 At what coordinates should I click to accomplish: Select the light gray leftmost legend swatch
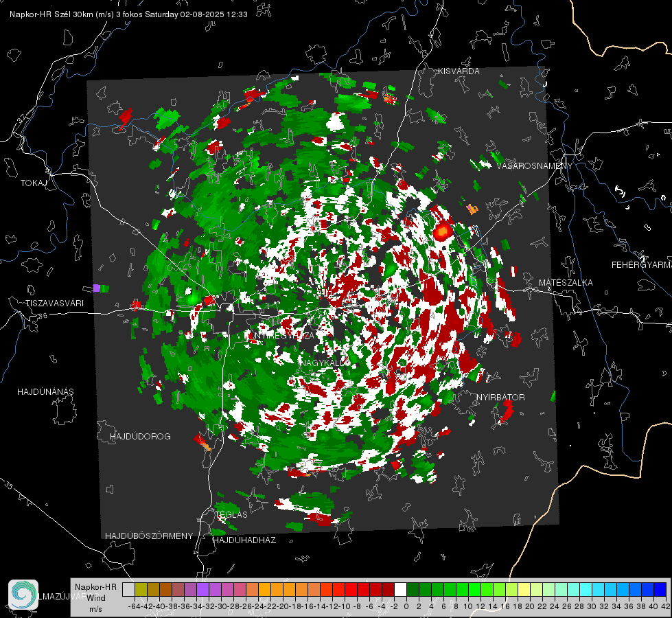coord(128,590)
